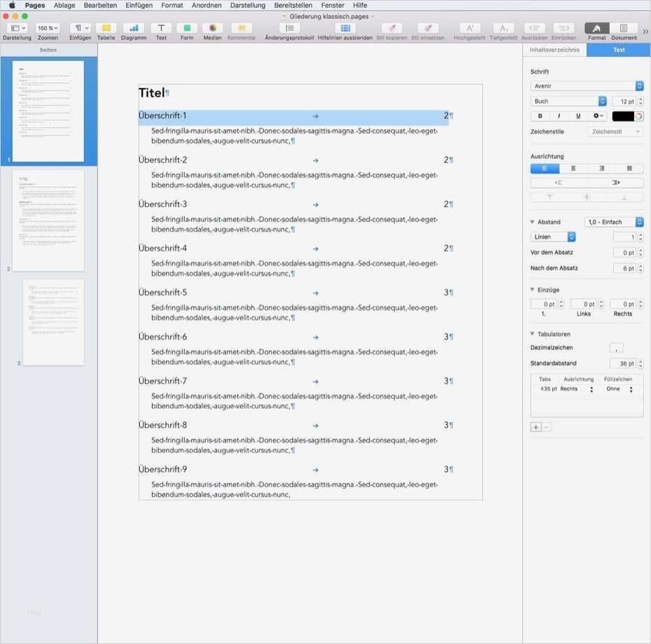Screen dimensions: 651x644
Task: Click the Stil kopieren icon
Action: coord(391,28)
